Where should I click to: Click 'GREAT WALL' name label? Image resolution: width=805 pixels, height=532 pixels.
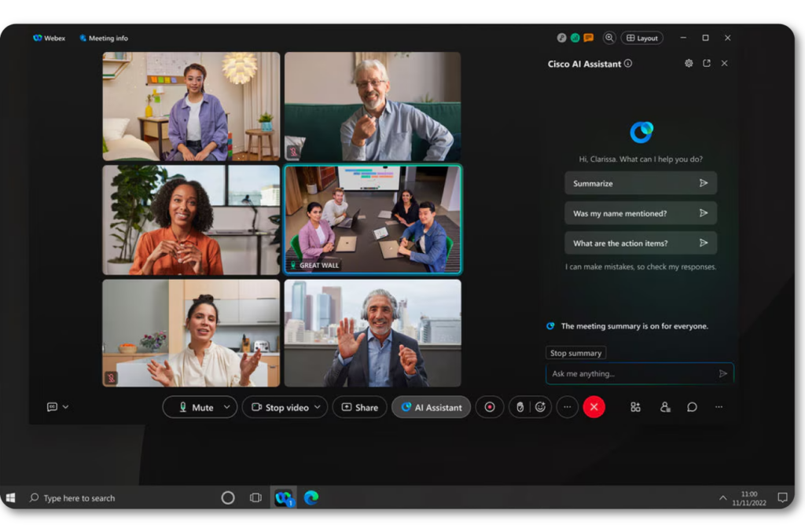tap(319, 266)
